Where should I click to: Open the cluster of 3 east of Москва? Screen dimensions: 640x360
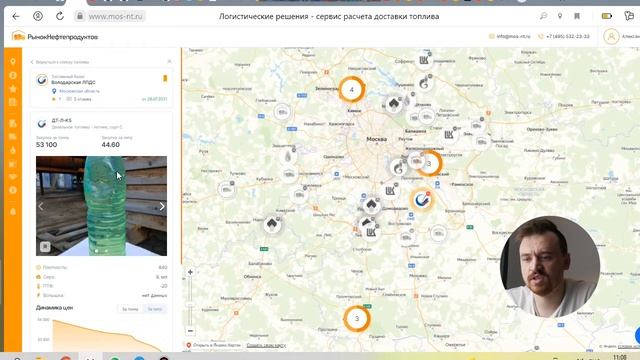pyautogui.click(x=429, y=163)
